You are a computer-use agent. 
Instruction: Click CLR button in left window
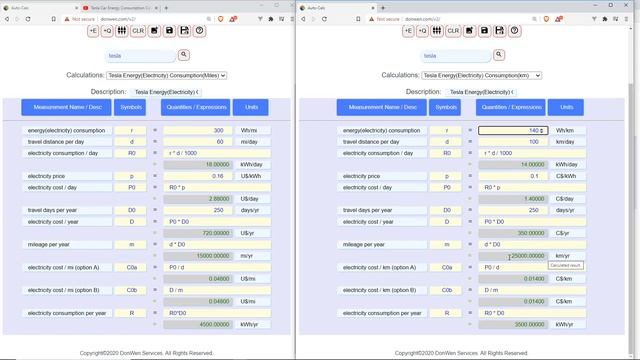point(138,31)
